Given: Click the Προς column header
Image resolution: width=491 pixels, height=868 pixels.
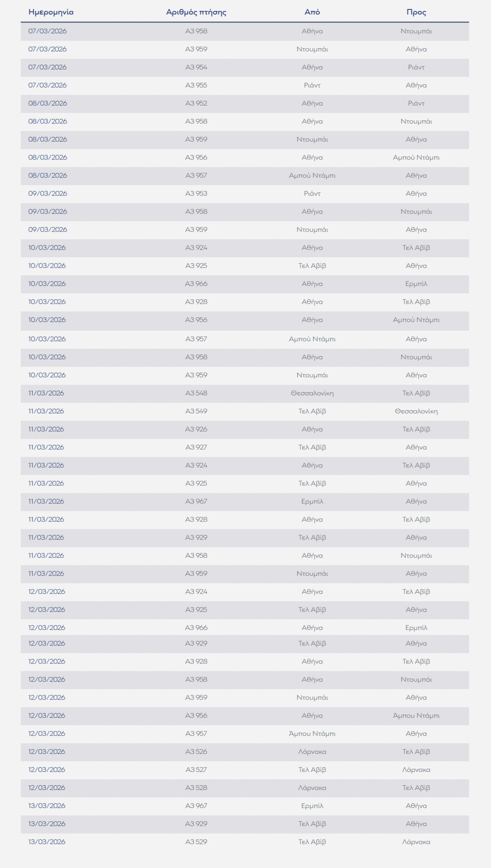Looking at the screenshot, I should pyautogui.click(x=416, y=12).
